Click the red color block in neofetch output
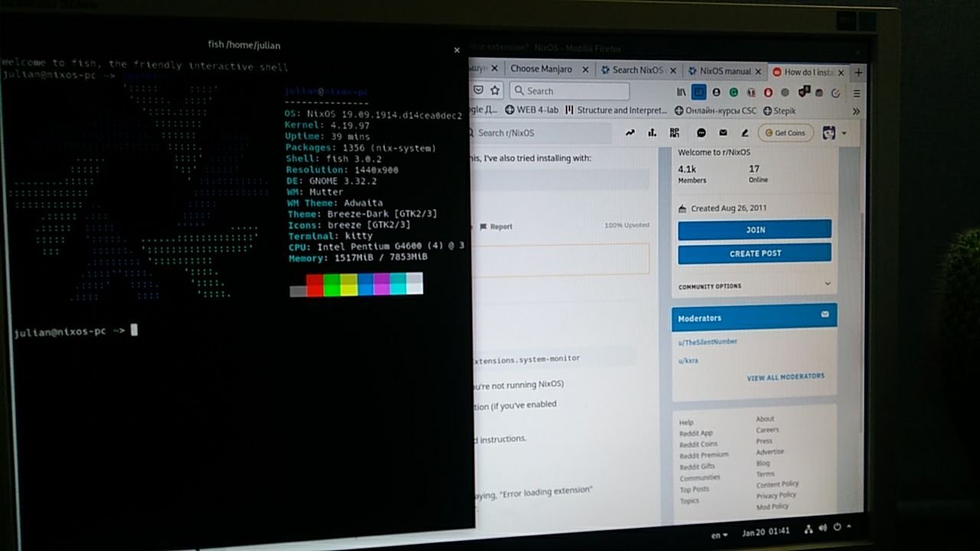 (315, 285)
